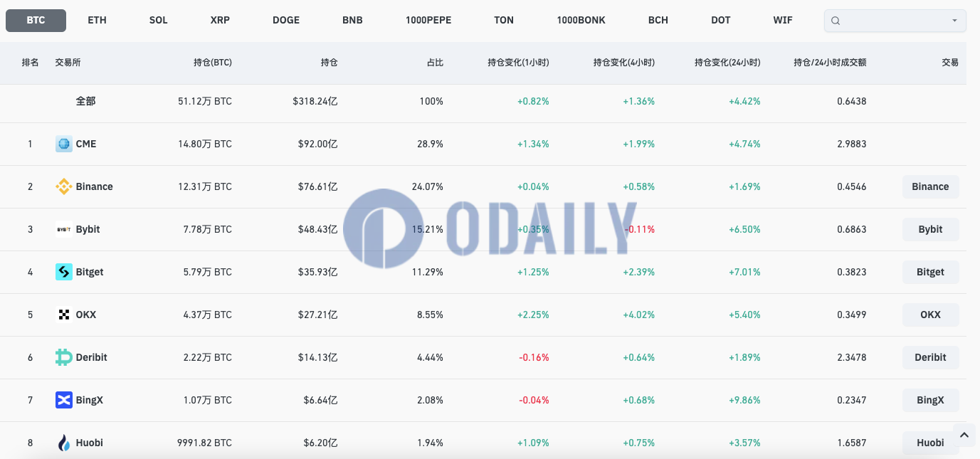
Task: Click Huobi's 9991.82 BTC holdings
Action: 205,443
